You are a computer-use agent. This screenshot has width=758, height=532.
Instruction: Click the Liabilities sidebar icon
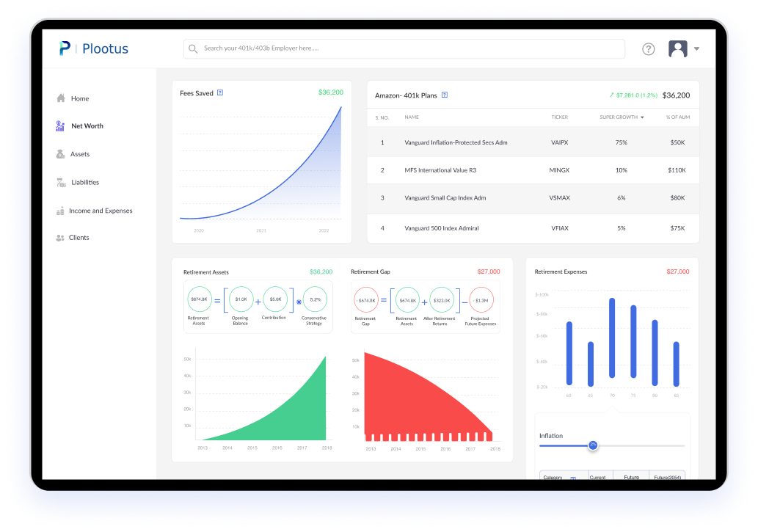(x=61, y=182)
